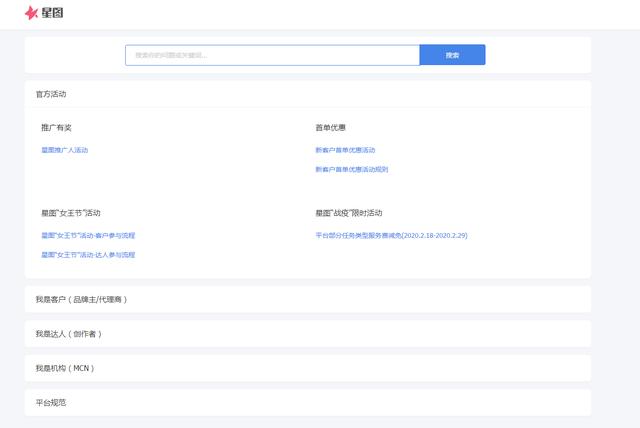Open the 新客户首单优惠活动 link
Image resolution: width=640 pixels, height=428 pixels.
point(345,150)
